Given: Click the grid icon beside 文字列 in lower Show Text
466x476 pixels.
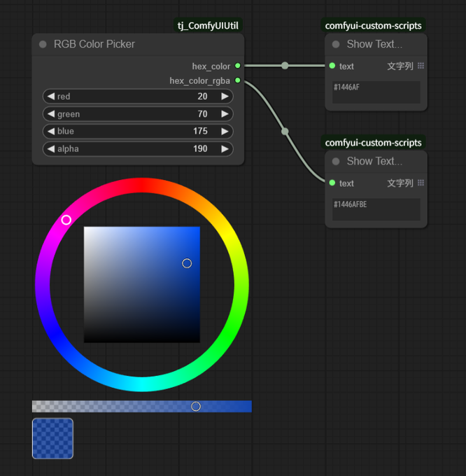Looking at the screenshot, I should [421, 183].
